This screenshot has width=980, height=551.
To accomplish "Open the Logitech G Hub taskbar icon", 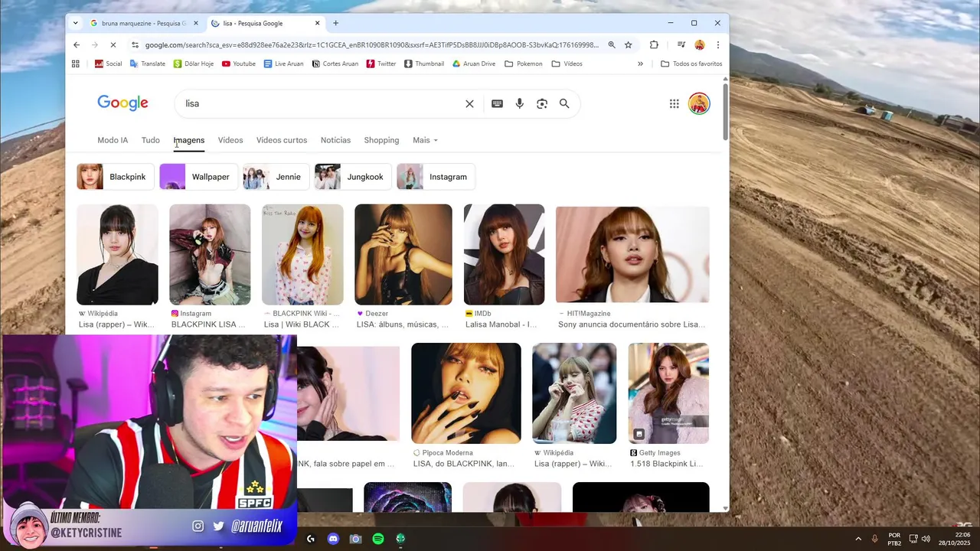I will click(x=310, y=539).
